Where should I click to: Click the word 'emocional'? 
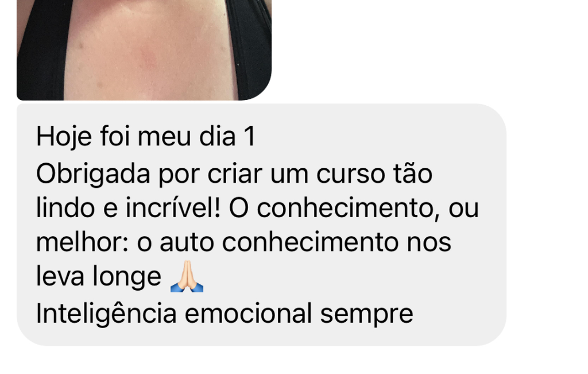248,314
